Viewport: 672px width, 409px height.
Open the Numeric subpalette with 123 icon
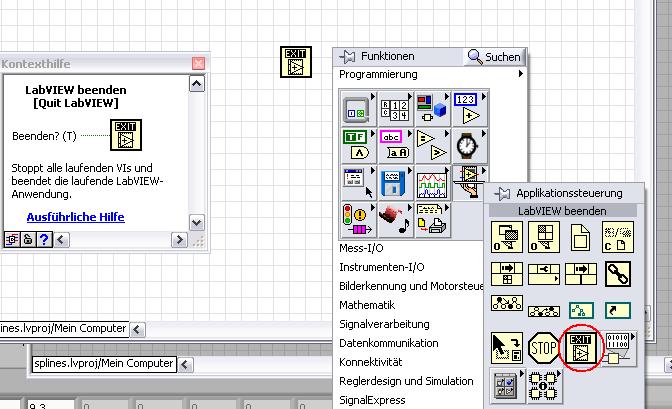click(469, 109)
